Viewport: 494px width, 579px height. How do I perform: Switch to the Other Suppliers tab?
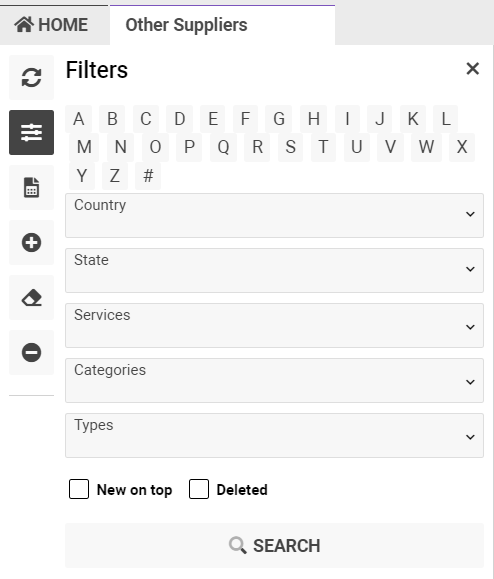(223, 25)
